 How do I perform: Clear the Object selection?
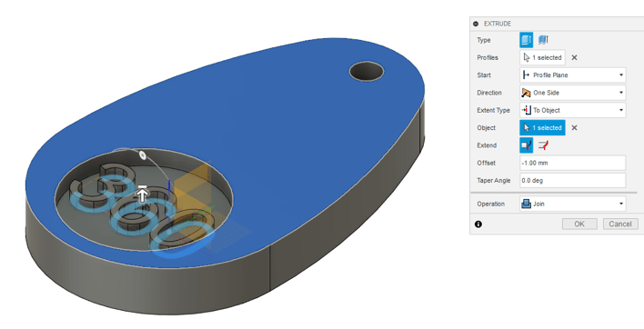pos(574,127)
